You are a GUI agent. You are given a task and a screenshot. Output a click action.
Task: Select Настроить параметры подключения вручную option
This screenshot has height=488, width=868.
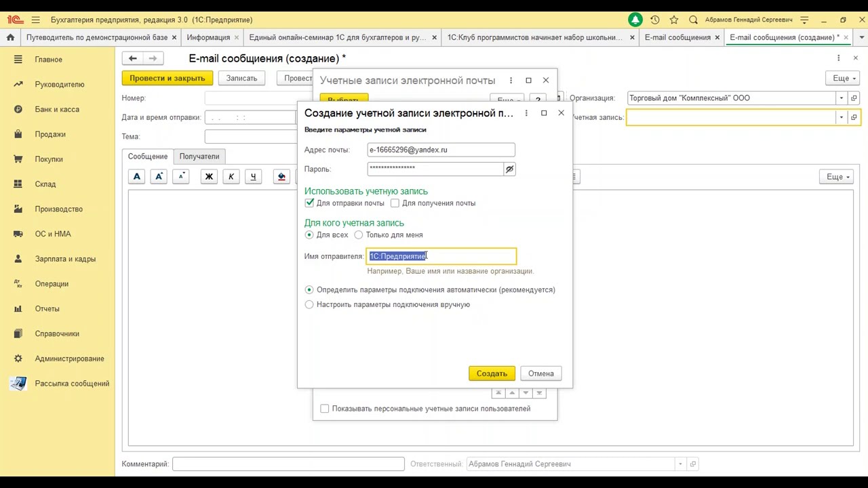309,305
